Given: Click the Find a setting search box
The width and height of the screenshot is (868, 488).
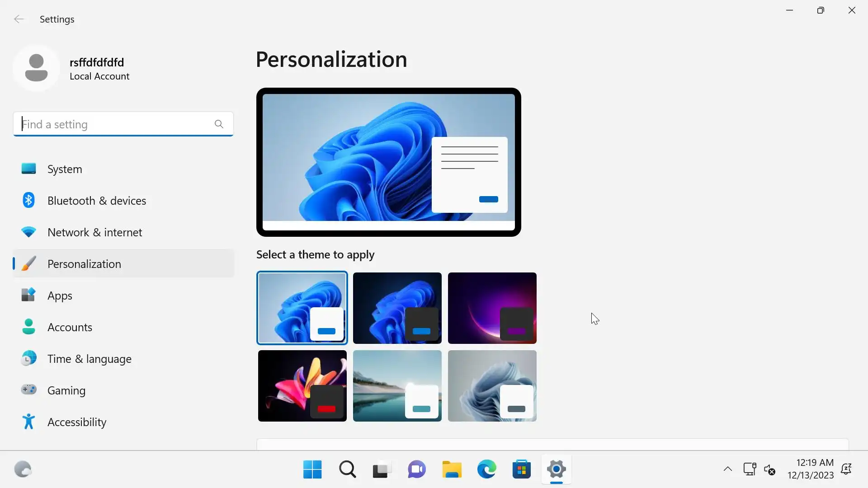Looking at the screenshot, I should (x=113, y=124).
